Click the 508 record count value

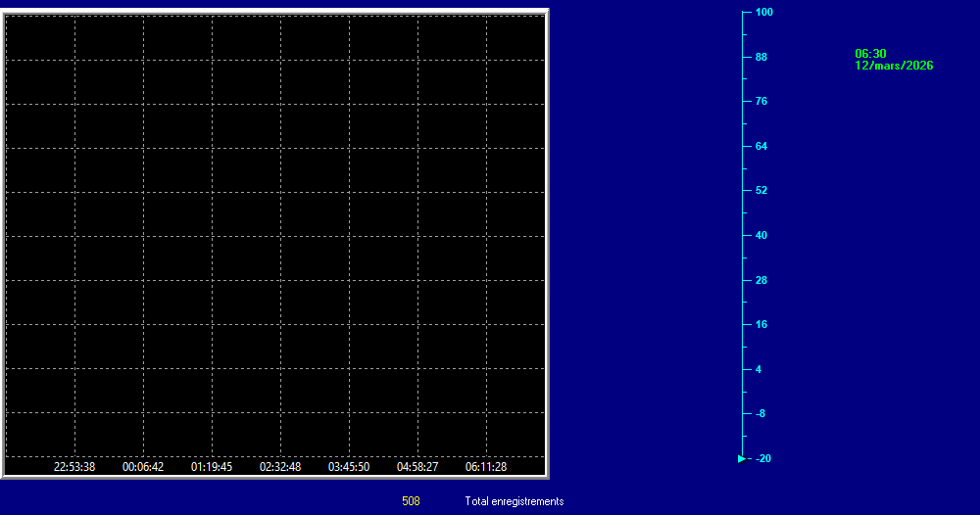pos(411,501)
